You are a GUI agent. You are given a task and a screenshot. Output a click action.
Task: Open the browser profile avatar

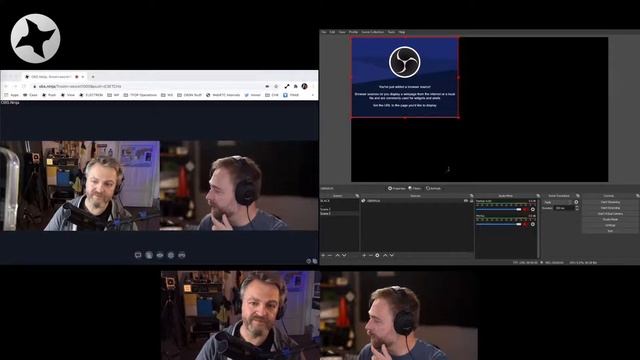click(x=304, y=87)
